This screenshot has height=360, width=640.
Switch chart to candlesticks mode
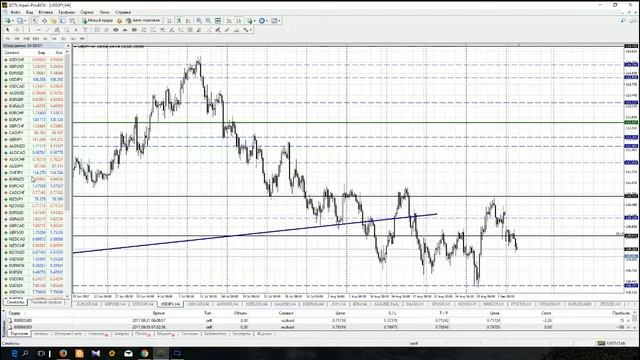[179, 20]
